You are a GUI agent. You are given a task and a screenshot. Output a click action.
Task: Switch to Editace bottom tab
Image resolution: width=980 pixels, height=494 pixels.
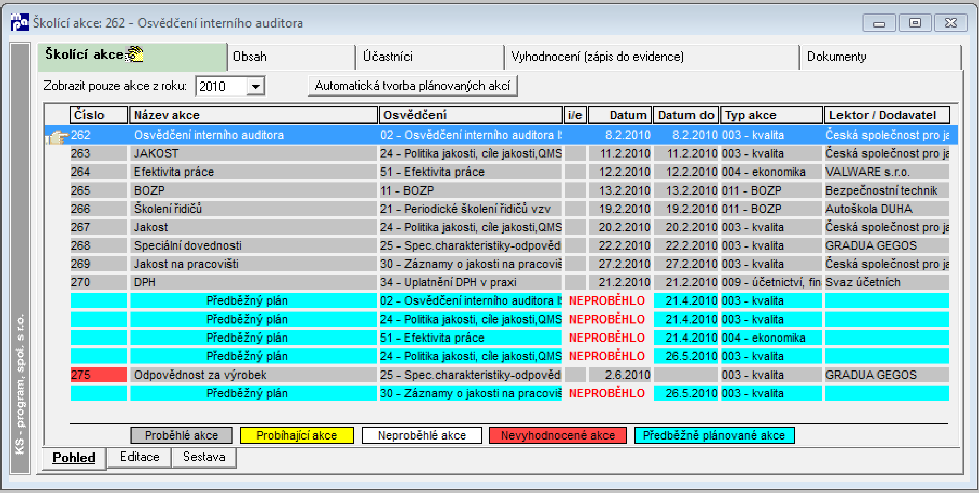click(x=139, y=457)
